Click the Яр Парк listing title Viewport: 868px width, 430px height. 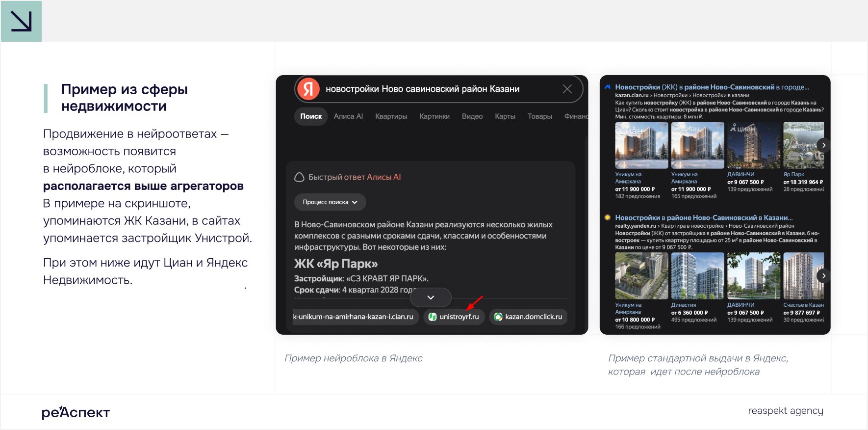[793, 174]
